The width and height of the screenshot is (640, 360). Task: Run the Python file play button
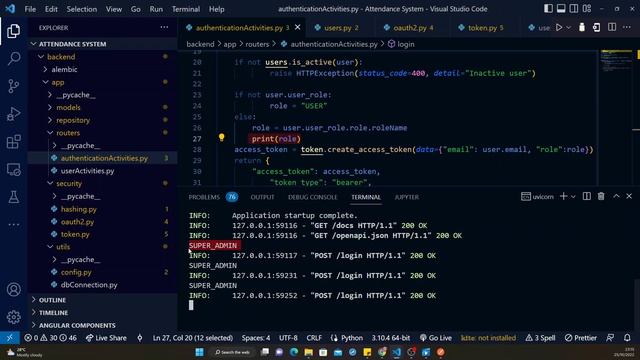pyautogui.click(x=559, y=27)
